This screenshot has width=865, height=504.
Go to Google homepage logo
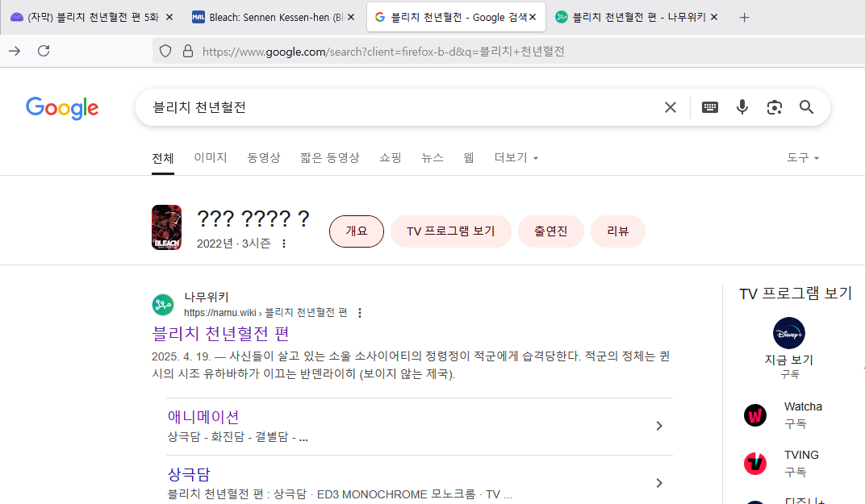coord(62,108)
